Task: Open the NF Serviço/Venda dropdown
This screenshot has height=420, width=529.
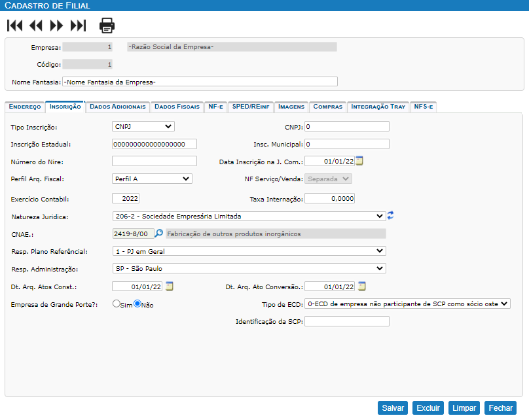Action: tap(328, 179)
